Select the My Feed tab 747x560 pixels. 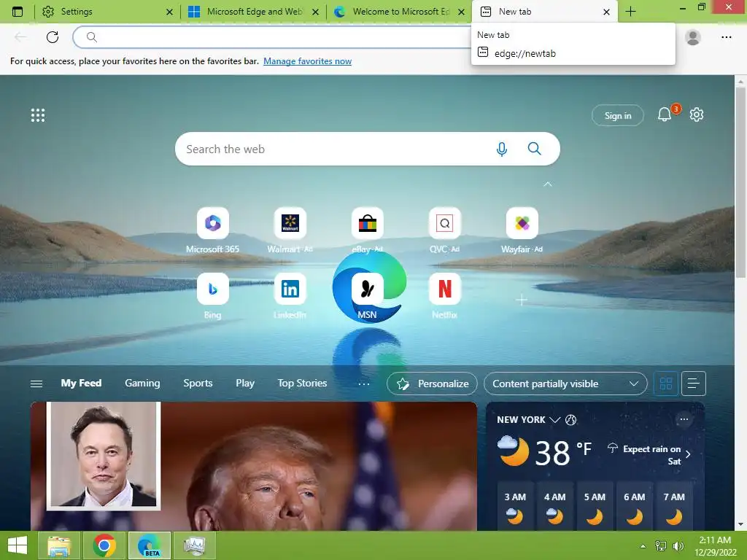(x=81, y=384)
